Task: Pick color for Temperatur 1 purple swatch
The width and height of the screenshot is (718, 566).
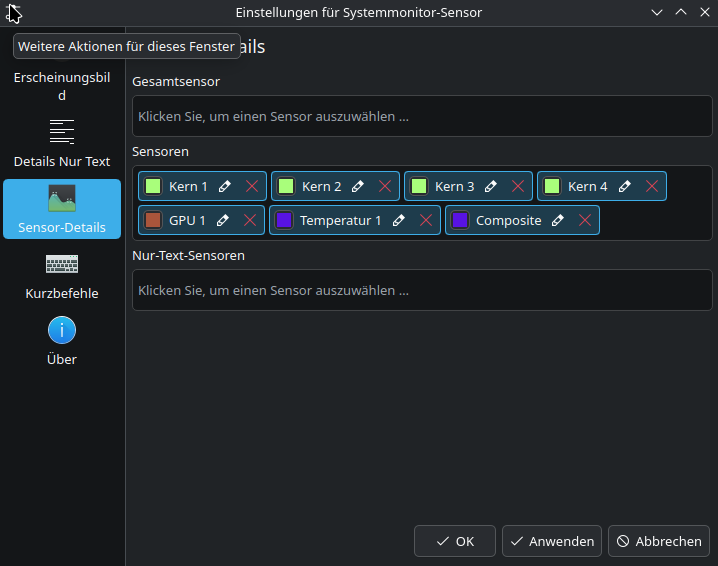Action: (284, 220)
